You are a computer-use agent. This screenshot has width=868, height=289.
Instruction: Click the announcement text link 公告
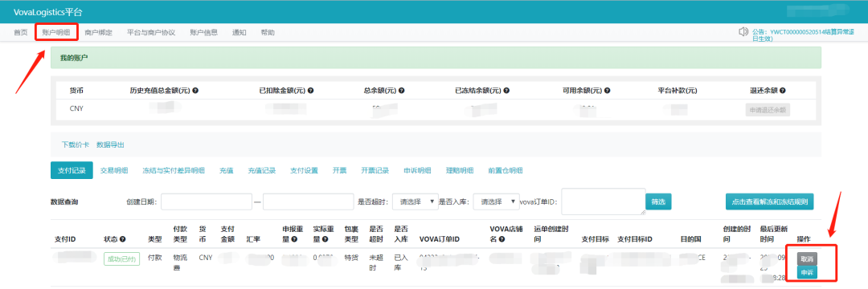coord(803,35)
